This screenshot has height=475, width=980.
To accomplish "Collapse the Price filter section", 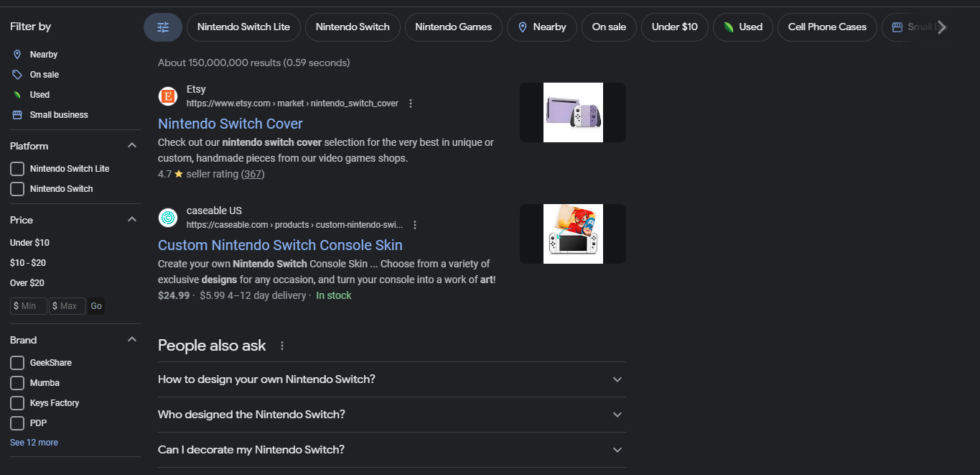I will click(x=132, y=220).
